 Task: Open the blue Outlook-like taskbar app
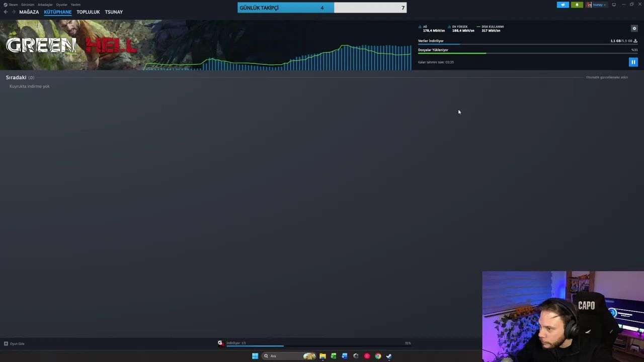tap(345, 356)
